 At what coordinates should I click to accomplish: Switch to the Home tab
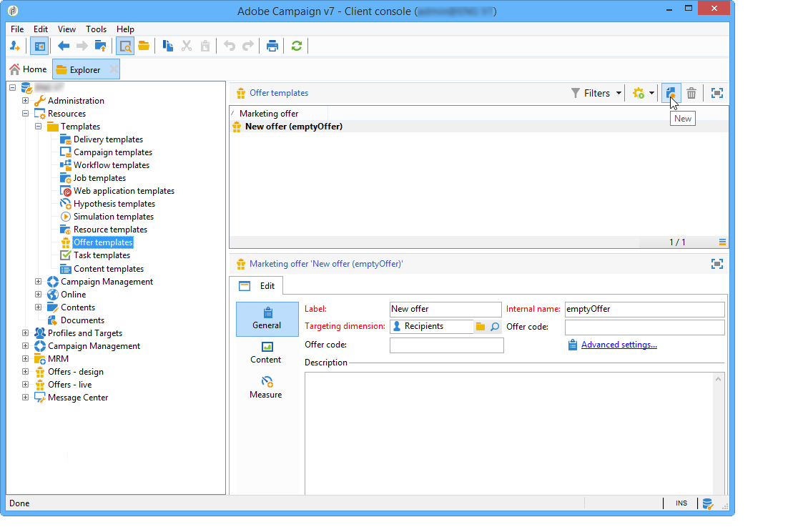pos(28,69)
